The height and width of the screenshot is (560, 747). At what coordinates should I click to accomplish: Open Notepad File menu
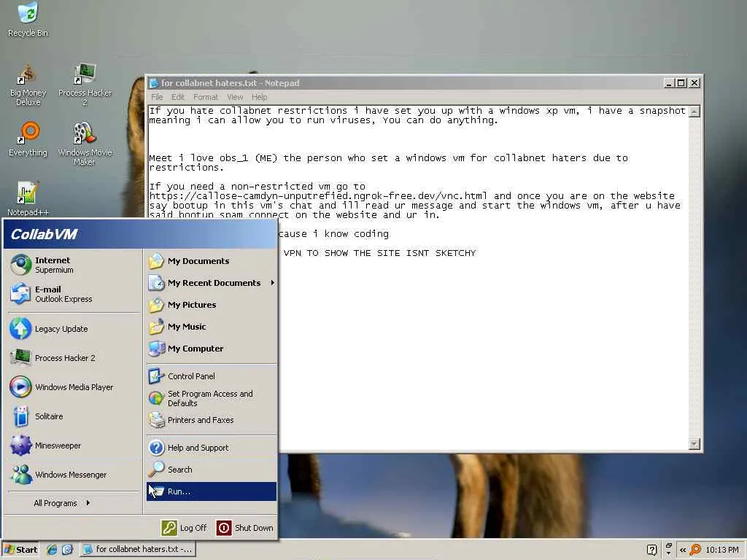[x=157, y=97]
